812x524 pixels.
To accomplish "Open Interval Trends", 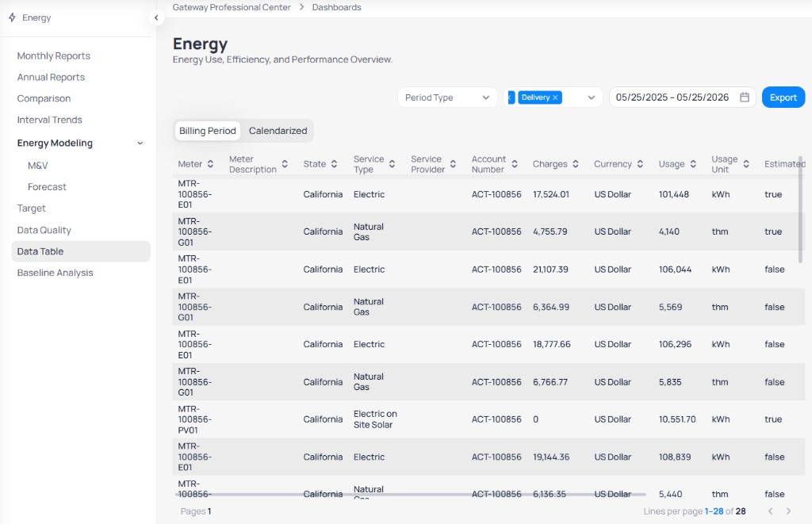I will tap(50, 120).
